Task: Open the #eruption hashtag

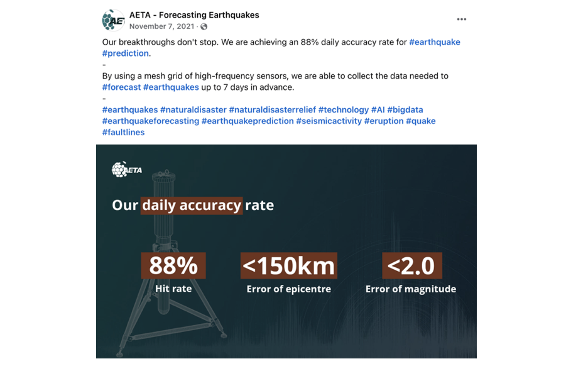Action: click(x=384, y=121)
